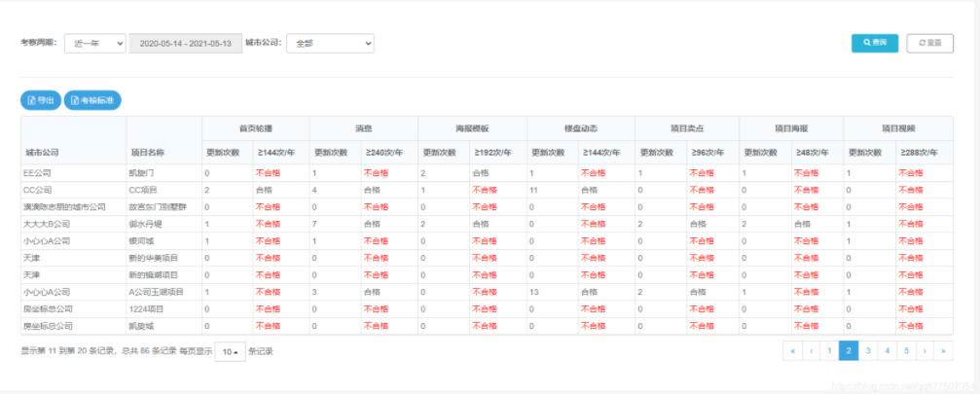Select the 御水丹堤 project cell
The width and height of the screenshot is (980, 394).
pos(163,224)
